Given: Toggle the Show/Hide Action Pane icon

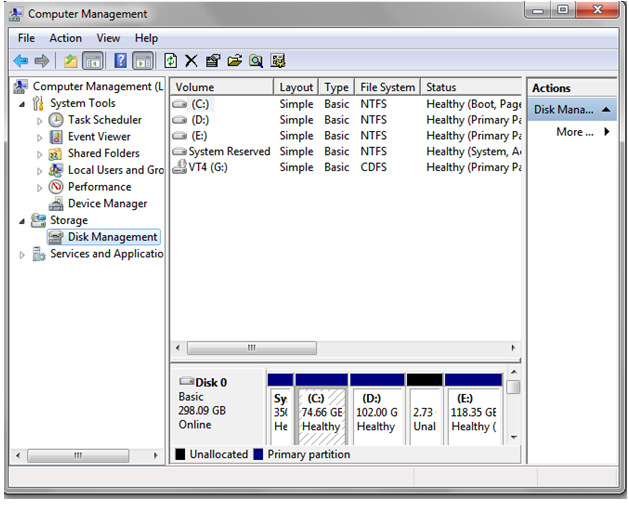Looking at the screenshot, I should [143, 61].
